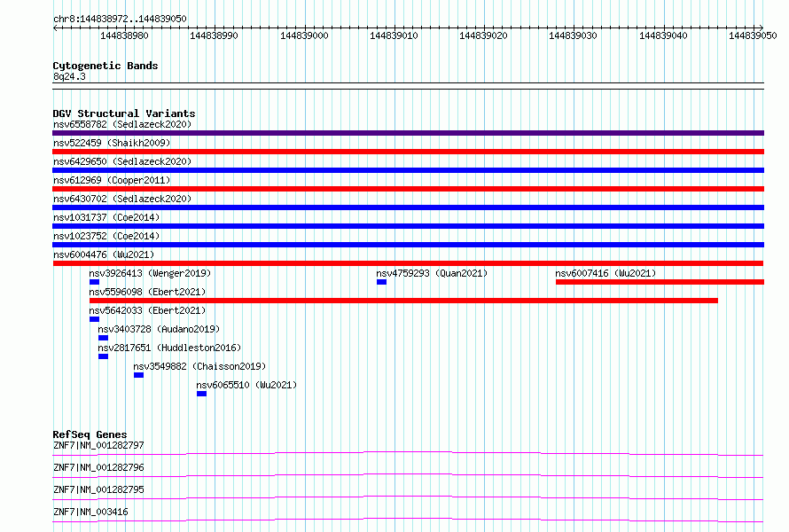The image size is (789, 532).
Task: Click the nsv1023752 (Coe2014) label
Action: click(x=106, y=236)
